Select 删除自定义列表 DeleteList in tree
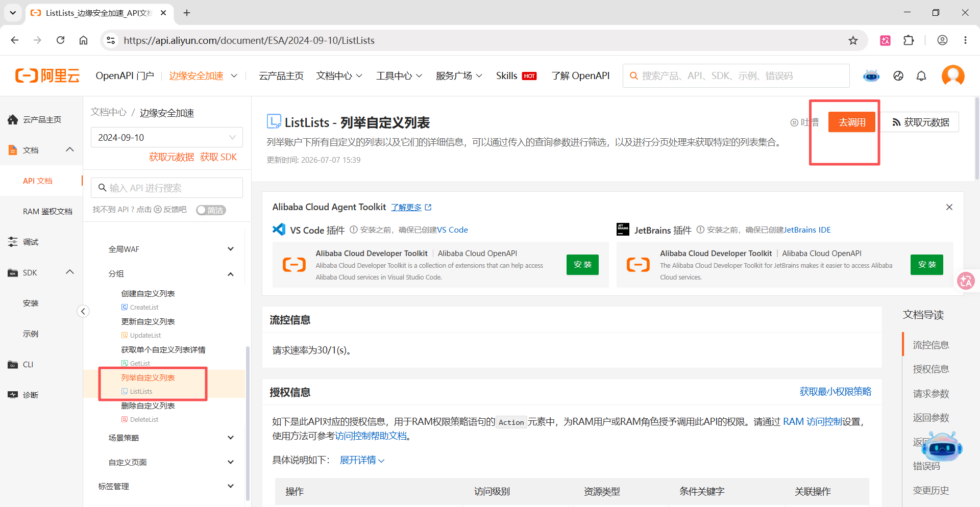The width and height of the screenshot is (980, 507). (x=148, y=412)
